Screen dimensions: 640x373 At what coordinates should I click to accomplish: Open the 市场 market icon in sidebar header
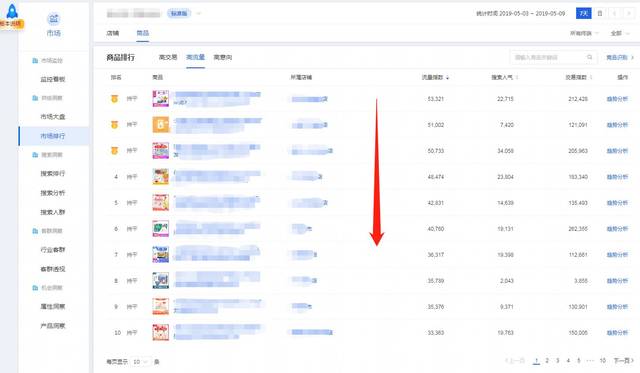point(53,19)
